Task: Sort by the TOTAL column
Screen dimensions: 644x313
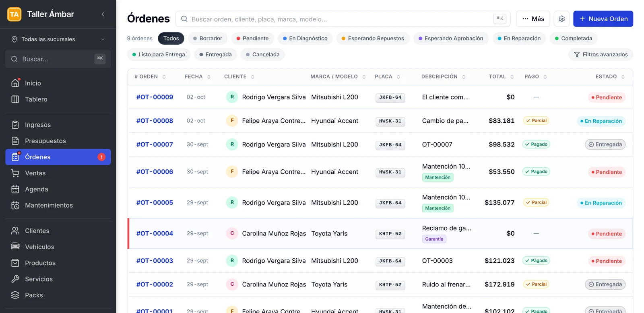Action: point(501,76)
